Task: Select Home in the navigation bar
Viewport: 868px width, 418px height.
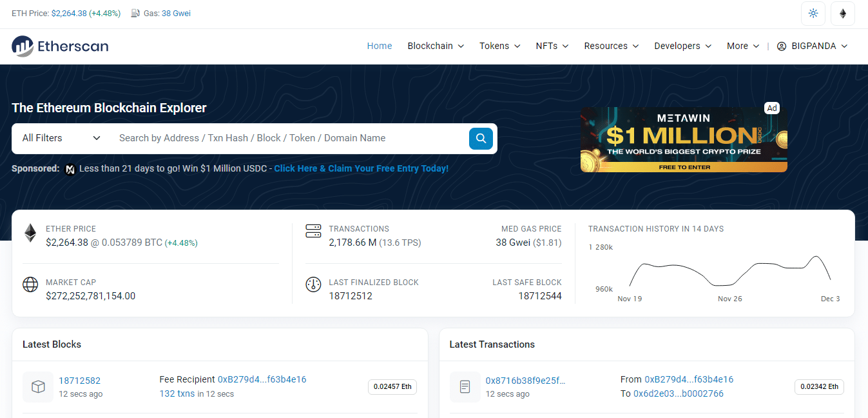Action: click(379, 46)
